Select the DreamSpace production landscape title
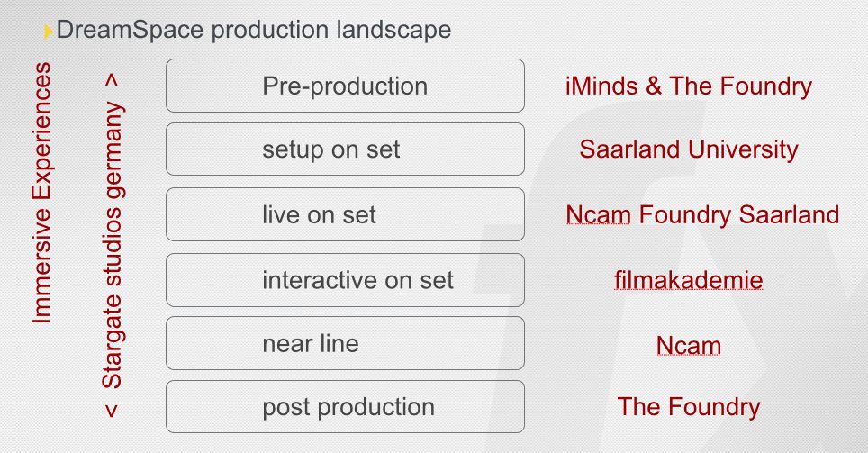This screenshot has height=453, width=868. pos(254,30)
